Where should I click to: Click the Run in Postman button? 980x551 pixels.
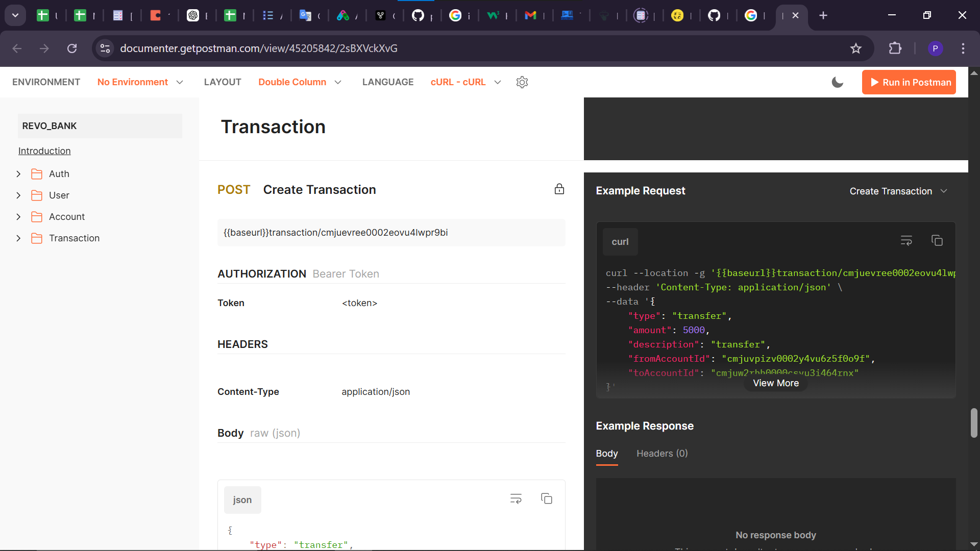pos(909,82)
